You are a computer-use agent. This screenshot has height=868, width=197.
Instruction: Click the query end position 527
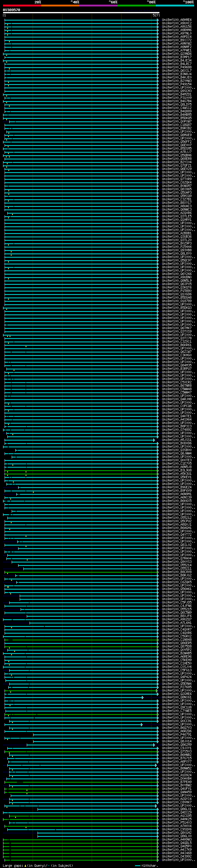[x=155, y=15]
